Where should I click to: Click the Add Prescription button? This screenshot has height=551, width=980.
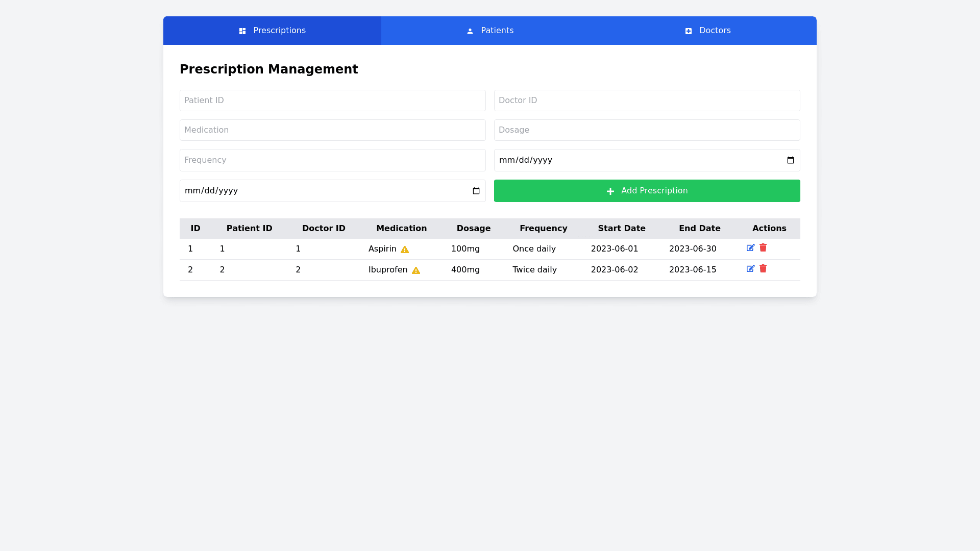click(647, 191)
